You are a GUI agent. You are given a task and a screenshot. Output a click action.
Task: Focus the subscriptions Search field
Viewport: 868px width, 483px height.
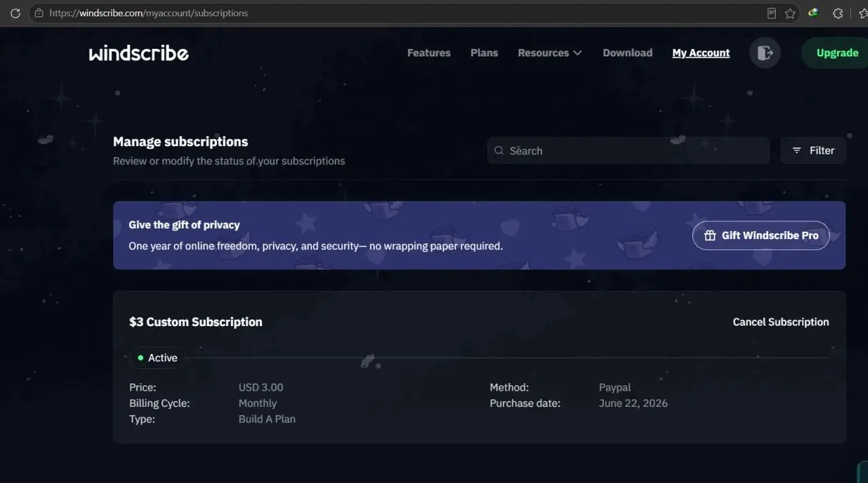click(628, 151)
